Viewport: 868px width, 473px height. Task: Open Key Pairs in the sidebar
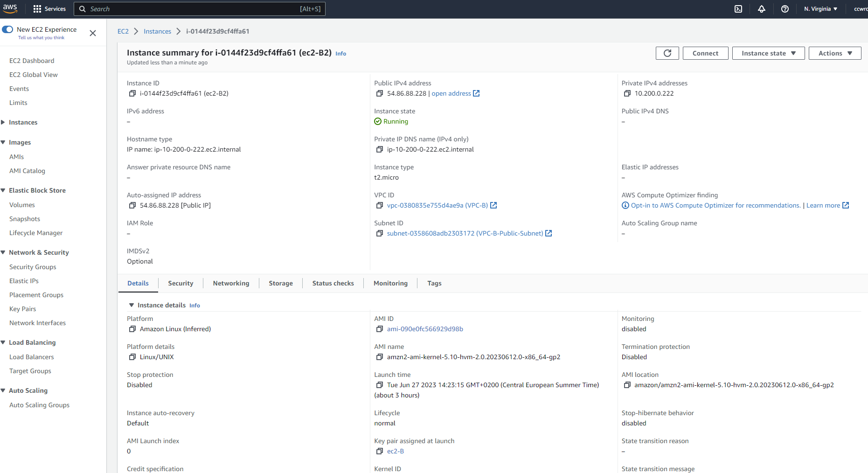click(23, 309)
